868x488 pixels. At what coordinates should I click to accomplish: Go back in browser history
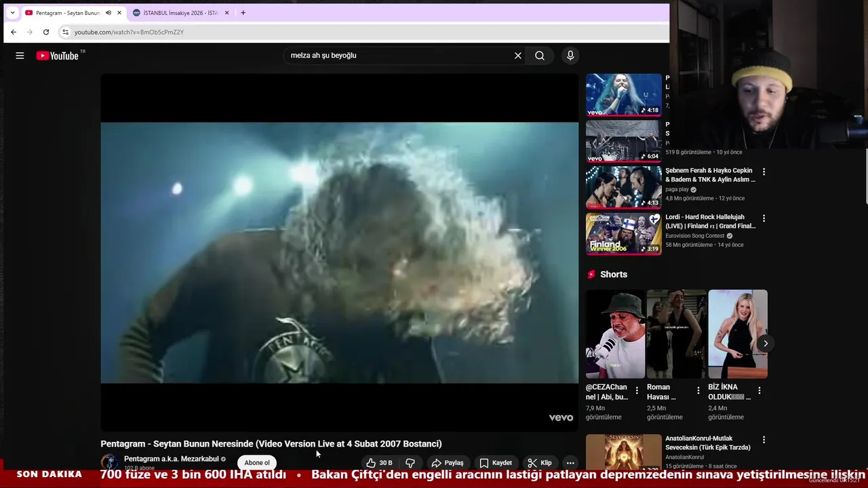tap(14, 32)
